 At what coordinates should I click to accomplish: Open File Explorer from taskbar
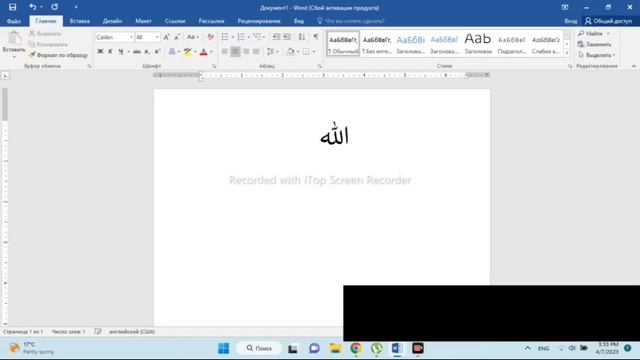[335, 348]
